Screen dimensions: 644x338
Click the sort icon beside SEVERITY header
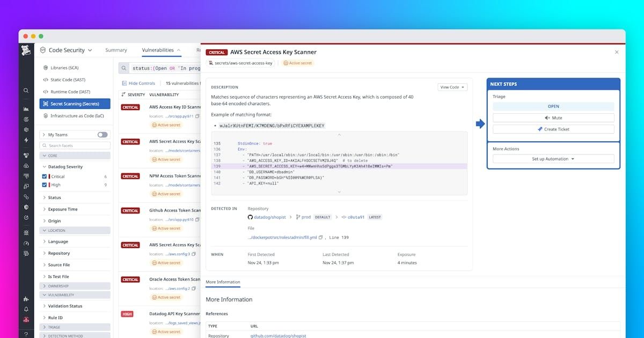point(123,94)
